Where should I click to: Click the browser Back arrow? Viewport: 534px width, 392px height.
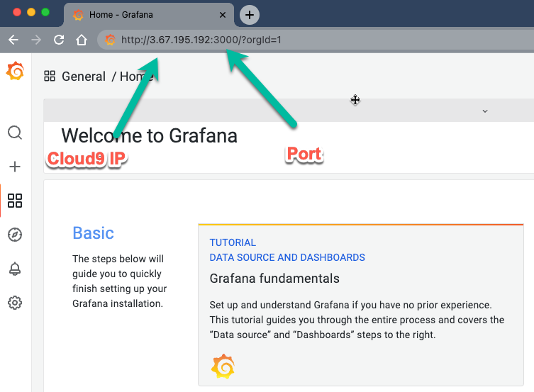[x=13, y=40]
